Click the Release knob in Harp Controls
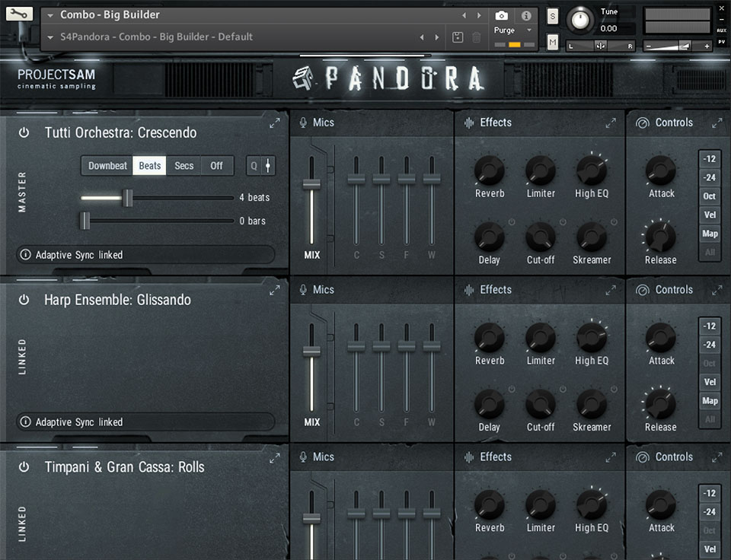The height and width of the screenshot is (560, 731). tap(661, 404)
